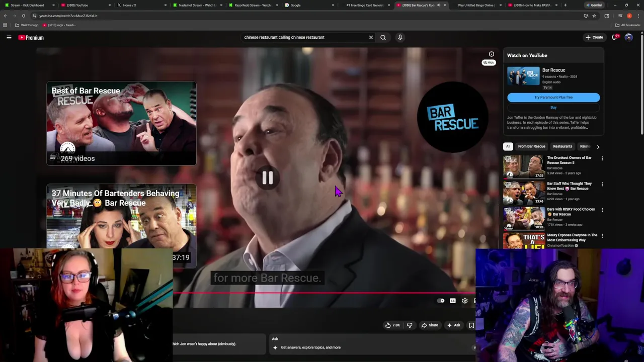Click the Ask button under video
The height and width of the screenshot is (362, 644).
(x=454, y=325)
